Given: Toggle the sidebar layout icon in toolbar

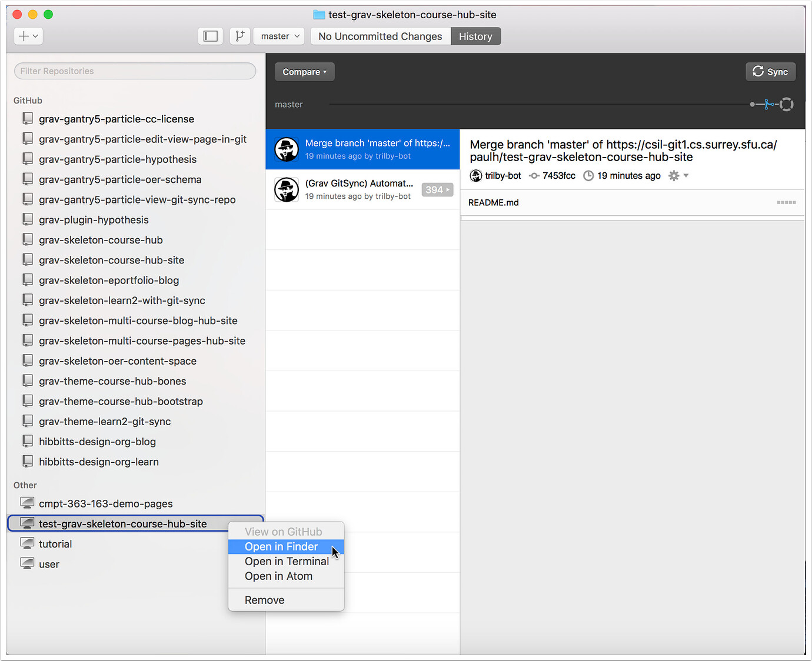Looking at the screenshot, I should tap(210, 36).
